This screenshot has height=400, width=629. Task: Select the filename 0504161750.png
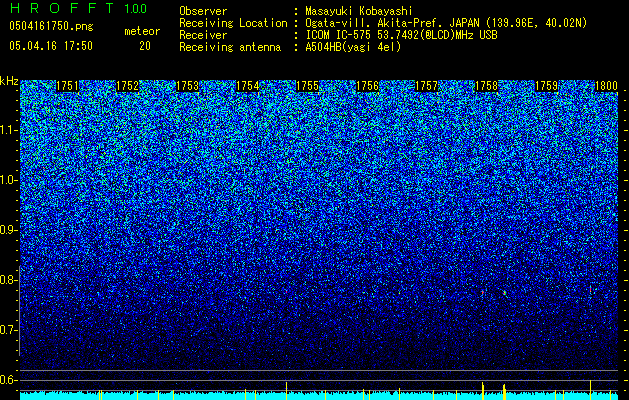[51, 26]
